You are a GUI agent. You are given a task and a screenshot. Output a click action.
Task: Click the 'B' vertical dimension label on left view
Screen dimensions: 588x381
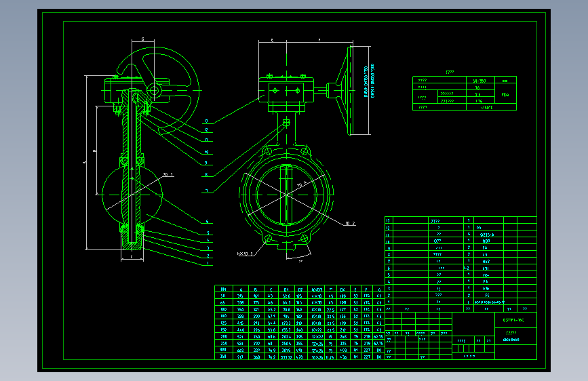pyautogui.click(x=94, y=151)
